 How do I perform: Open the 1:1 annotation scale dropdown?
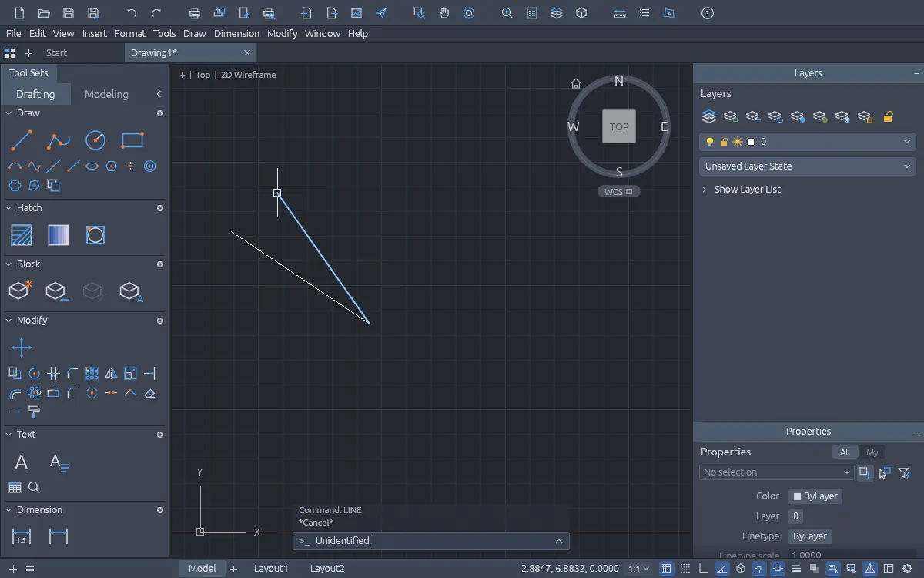638,569
